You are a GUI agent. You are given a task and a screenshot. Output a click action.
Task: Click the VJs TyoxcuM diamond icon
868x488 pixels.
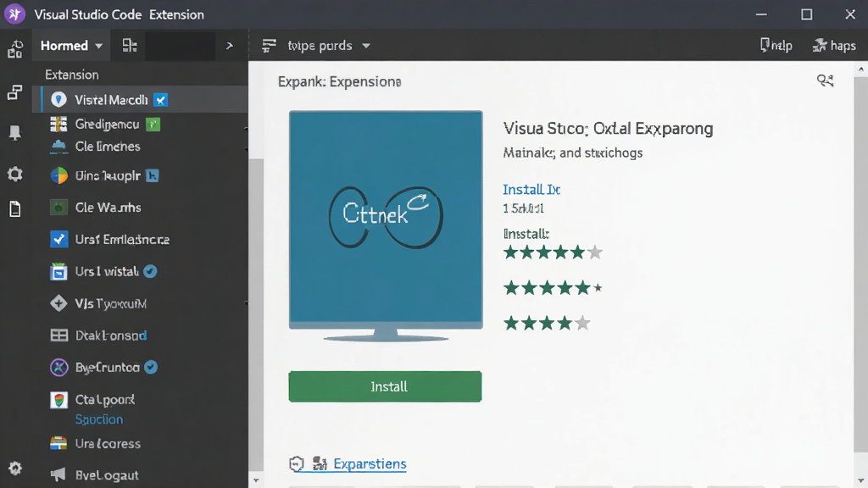58,303
